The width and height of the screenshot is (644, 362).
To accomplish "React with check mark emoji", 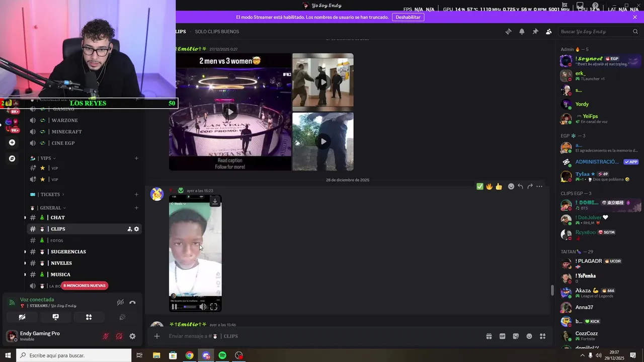I will [480, 187].
